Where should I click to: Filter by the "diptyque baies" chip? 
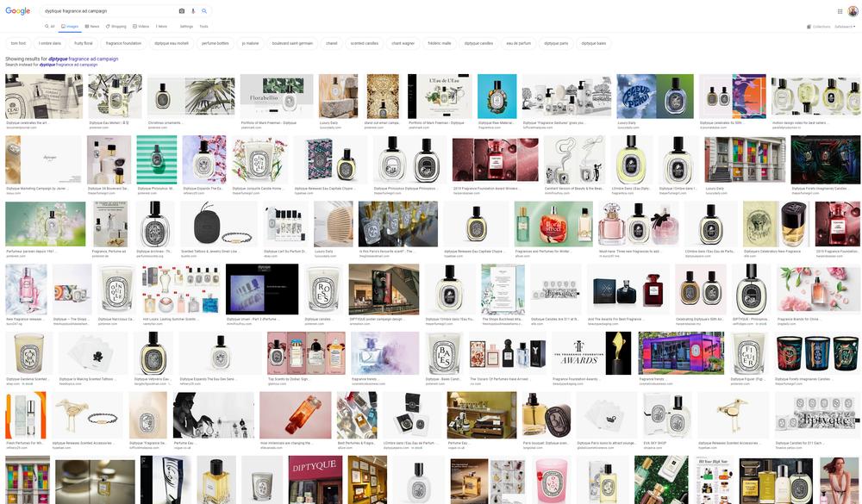click(x=594, y=43)
